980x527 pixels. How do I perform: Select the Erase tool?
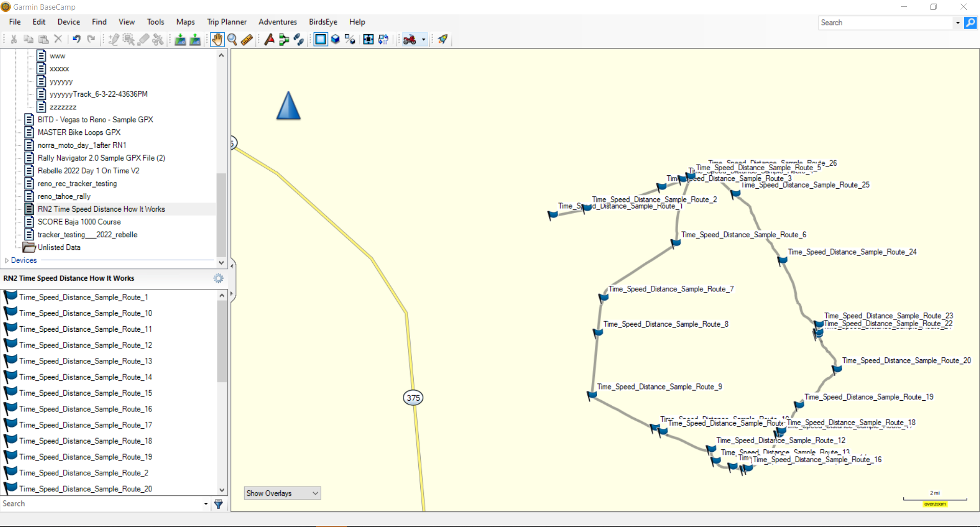[144, 39]
